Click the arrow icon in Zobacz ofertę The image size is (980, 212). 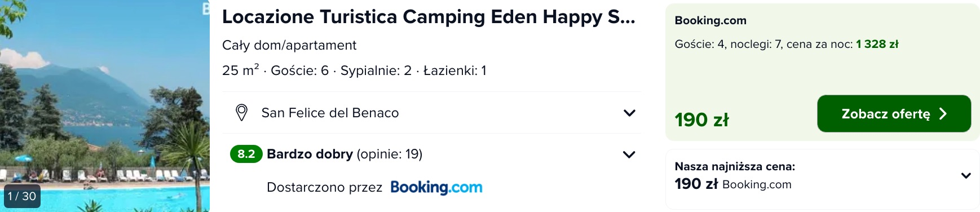[943, 114]
